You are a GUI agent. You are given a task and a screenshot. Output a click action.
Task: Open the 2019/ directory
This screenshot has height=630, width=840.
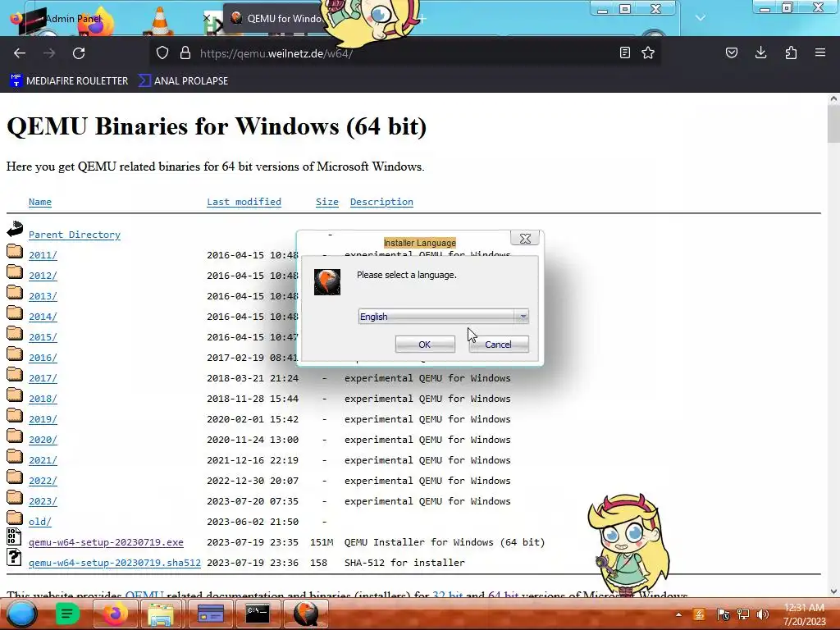[x=43, y=419]
